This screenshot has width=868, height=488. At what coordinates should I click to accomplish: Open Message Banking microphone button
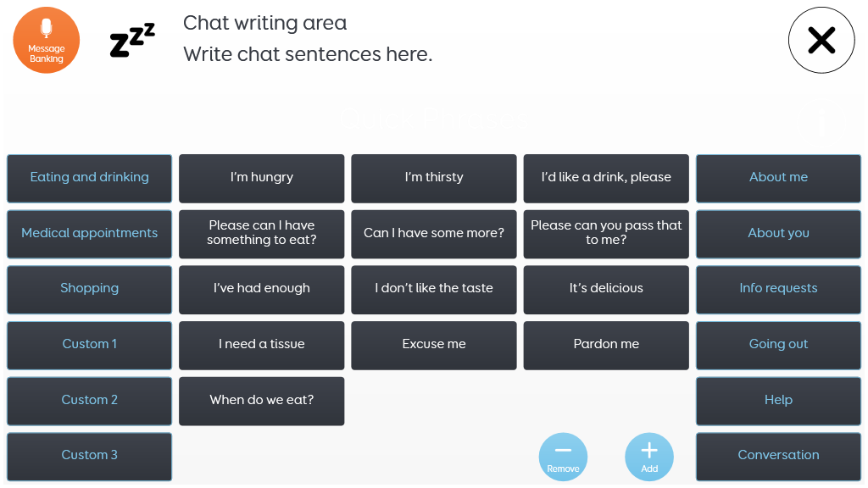[47, 41]
